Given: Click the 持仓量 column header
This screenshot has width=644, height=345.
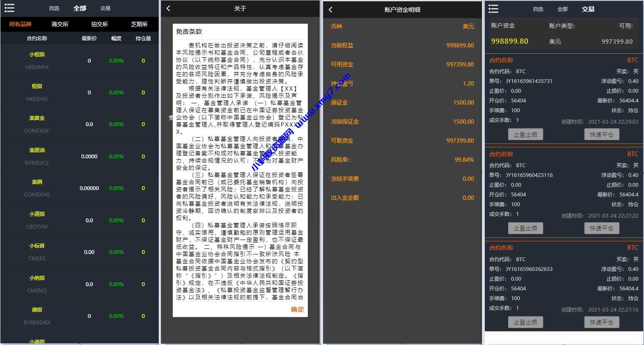Looking at the screenshot, I should click(143, 39).
